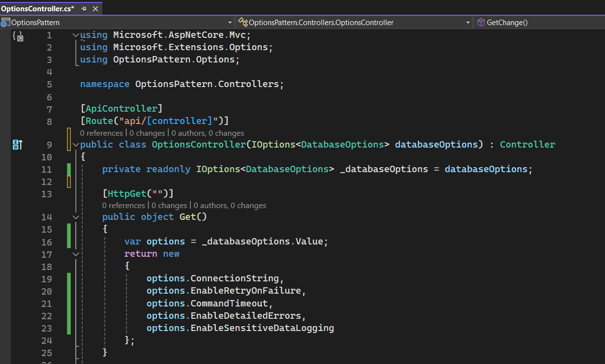The image size is (605, 364).
Task: Click the class glyph in the margin at line 9
Action: 18,145
